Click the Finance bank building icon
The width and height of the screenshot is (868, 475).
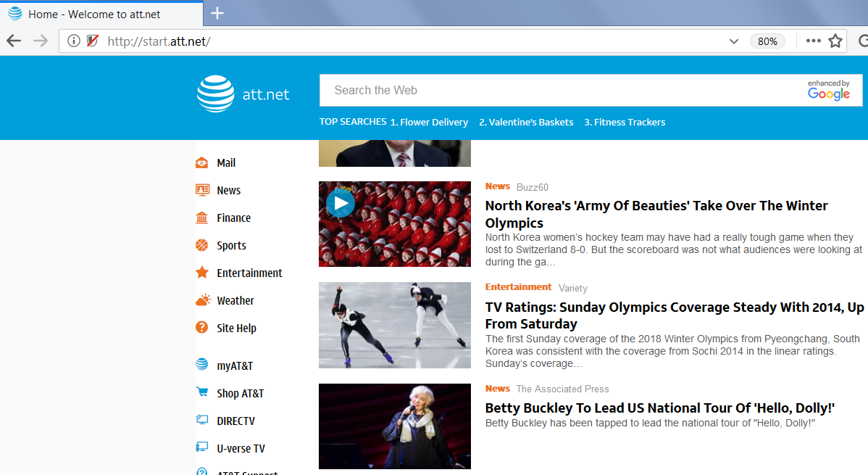(x=202, y=218)
